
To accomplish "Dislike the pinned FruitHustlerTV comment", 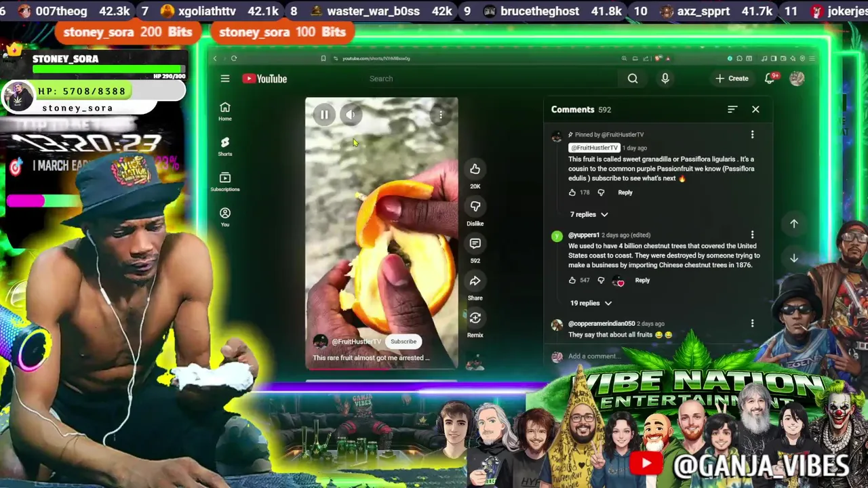I will pyautogui.click(x=601, y=192).
